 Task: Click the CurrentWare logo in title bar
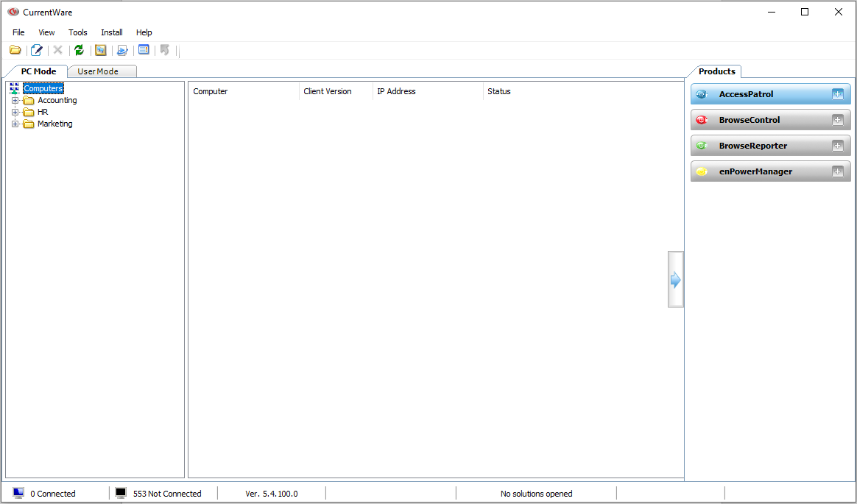(x=13, y=12)
